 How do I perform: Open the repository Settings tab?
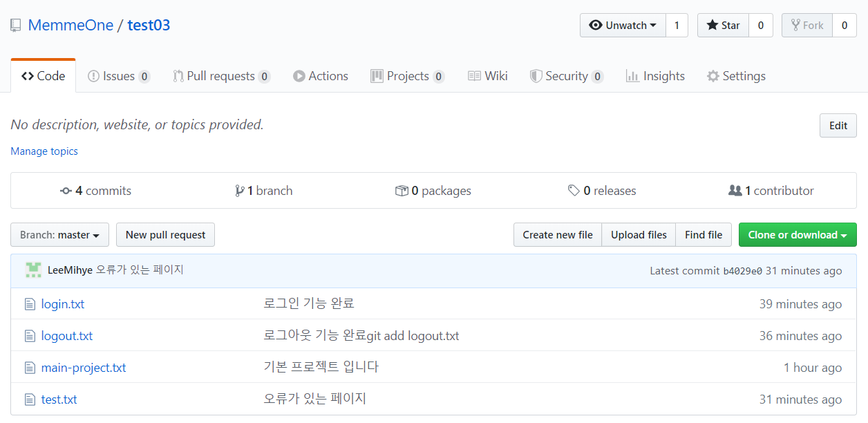pos(736,76)
